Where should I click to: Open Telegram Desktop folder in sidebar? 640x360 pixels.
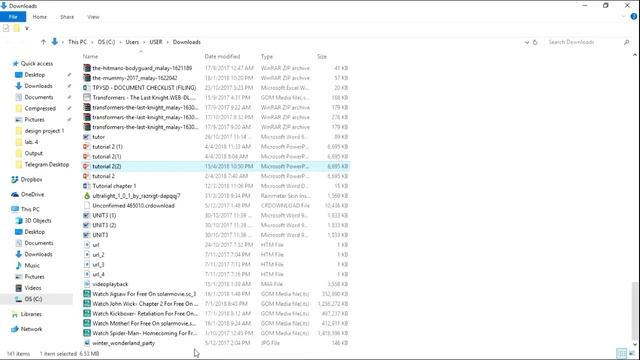tap(47, 164)
